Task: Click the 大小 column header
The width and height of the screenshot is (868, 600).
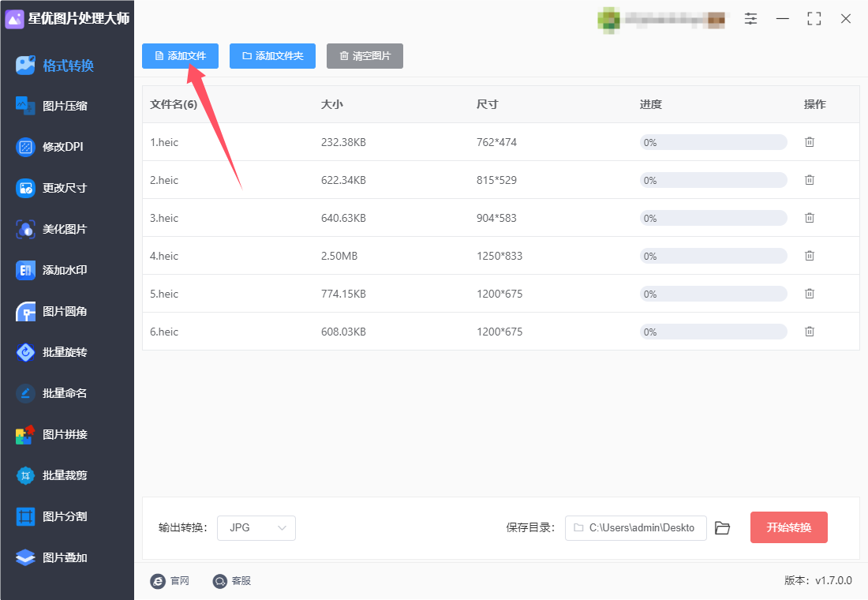Action: (332, 104)
